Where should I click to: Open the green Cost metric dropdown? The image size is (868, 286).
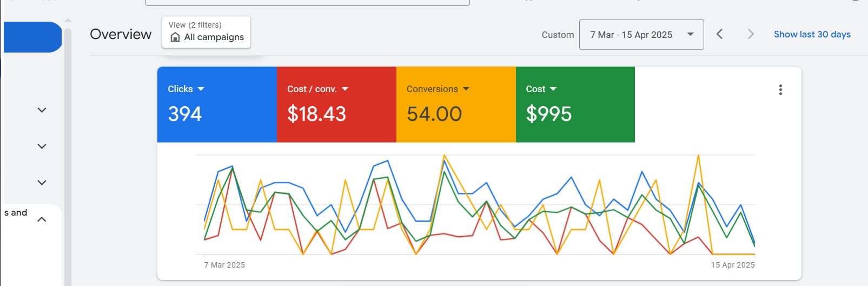pyautogui.click(x=553, y=89)
